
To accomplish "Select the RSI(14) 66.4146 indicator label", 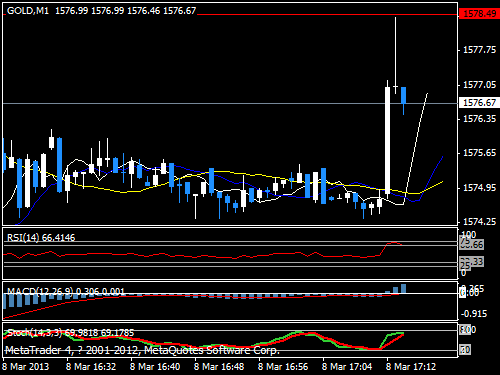I will (41, 238).
